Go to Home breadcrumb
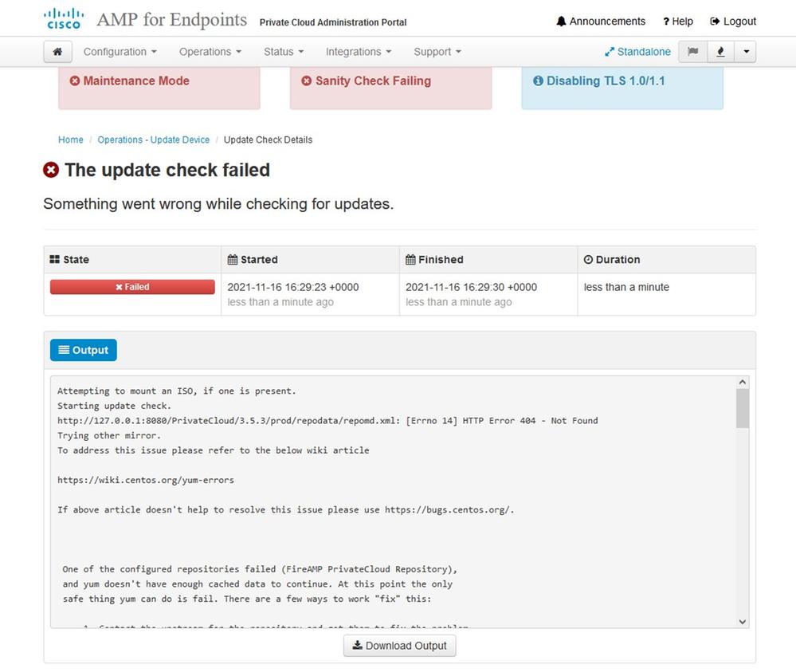The height and width of the screenshot is (672, 796). pos(71,140)
